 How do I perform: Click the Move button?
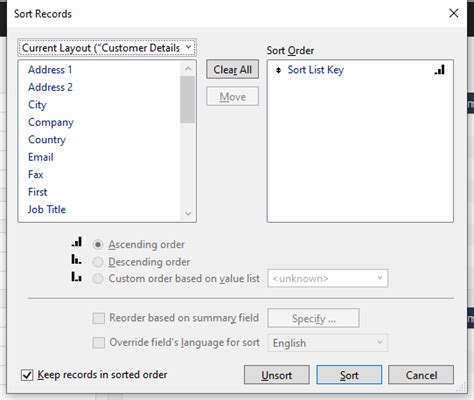(232, 97)
